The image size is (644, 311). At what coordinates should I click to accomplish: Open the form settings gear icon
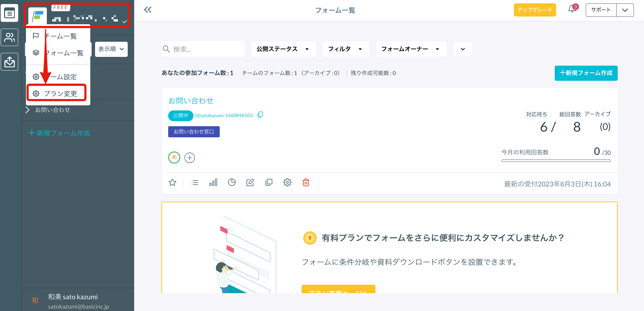coord(287,182)
